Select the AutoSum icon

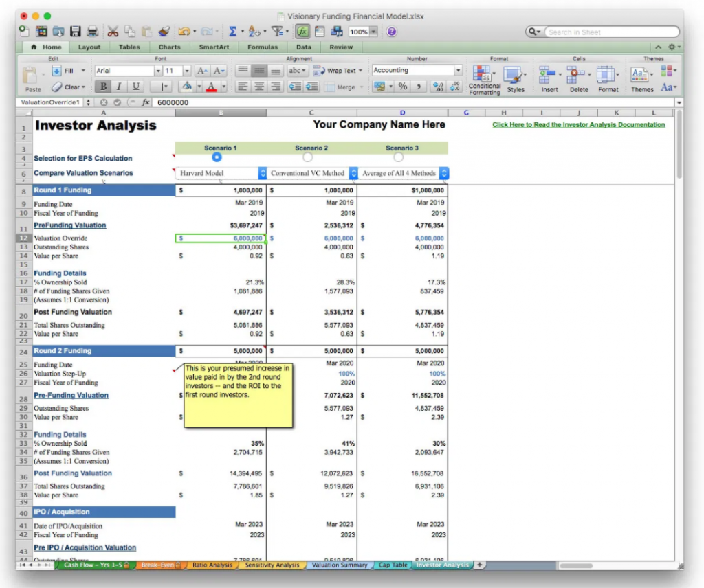click(234, 30)
